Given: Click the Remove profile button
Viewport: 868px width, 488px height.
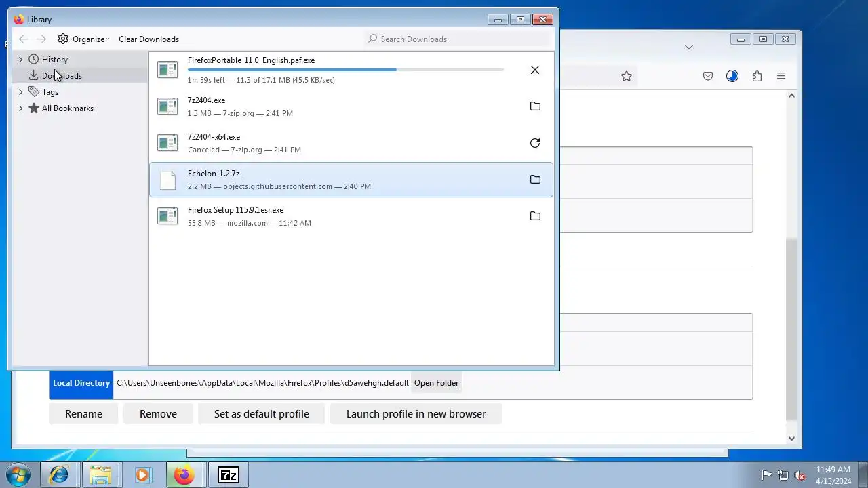Looking at the screenshot, I should pos(158,414).
